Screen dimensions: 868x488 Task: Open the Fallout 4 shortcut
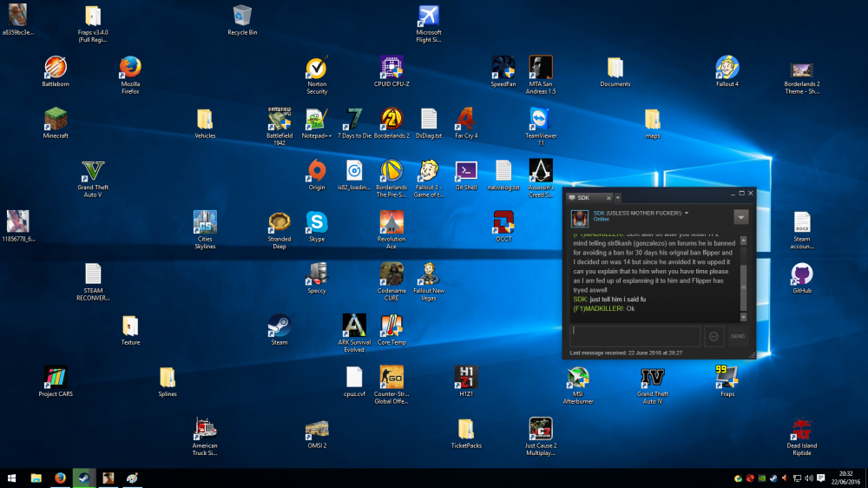(x=727, y=71)
